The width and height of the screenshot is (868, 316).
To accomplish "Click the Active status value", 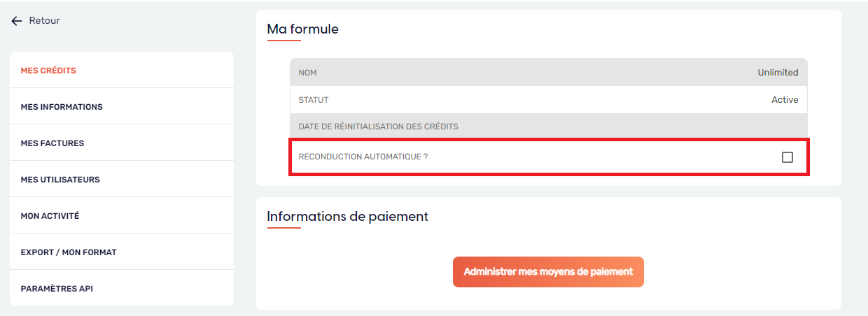I will pyautogui.click(x=785, y=100).
